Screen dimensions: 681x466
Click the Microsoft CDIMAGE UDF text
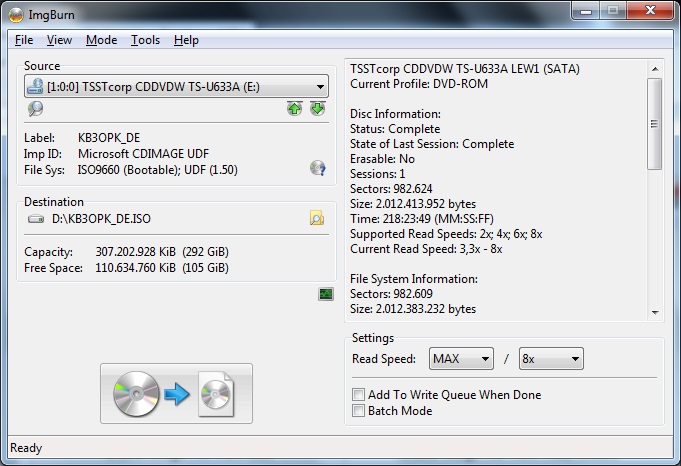click(143, 154)
